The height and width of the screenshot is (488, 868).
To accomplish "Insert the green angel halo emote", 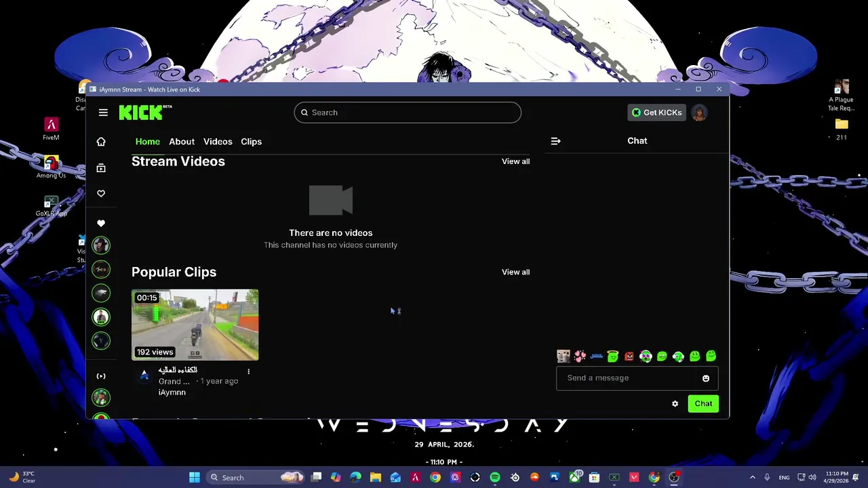I will pyautogui.click(x=613, y=356).
